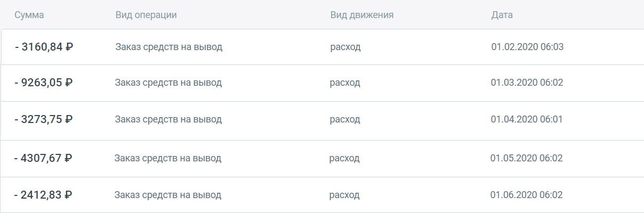Viewport: 644px width, 213px height.
Task: Click the date 01.06.2020 06:02
Action: coord(526,195)
